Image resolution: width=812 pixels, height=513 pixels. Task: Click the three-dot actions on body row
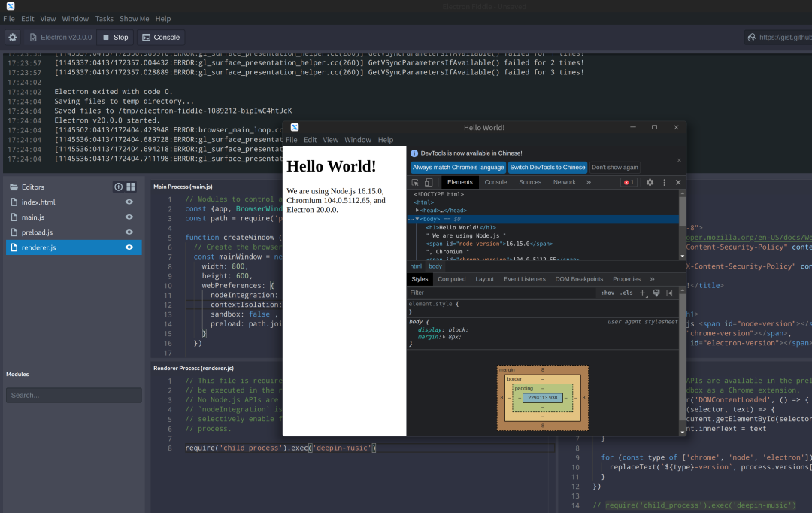[411, 219]
